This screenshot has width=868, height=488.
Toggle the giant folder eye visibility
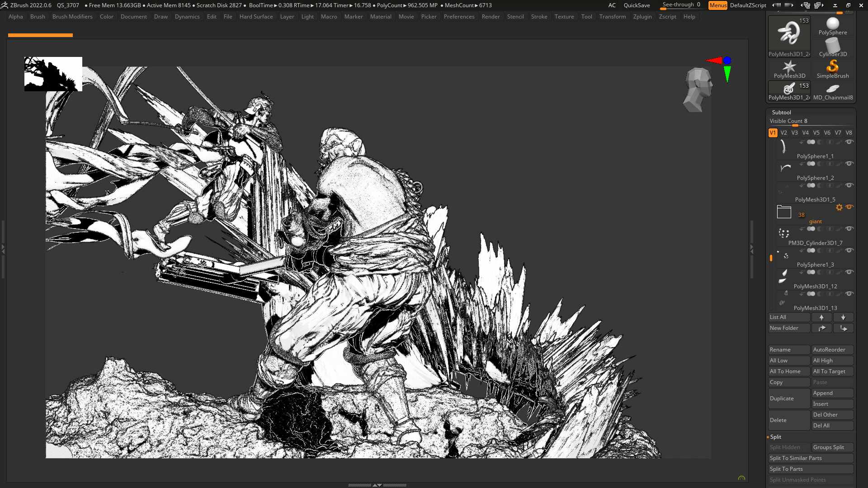pyautogui.click(x=849, y=207)
